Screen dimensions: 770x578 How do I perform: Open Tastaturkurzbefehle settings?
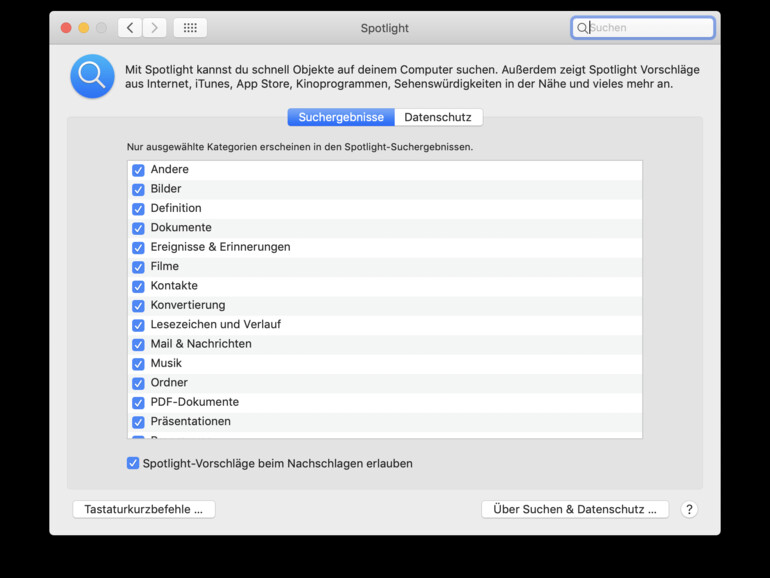tap(143, 509)
